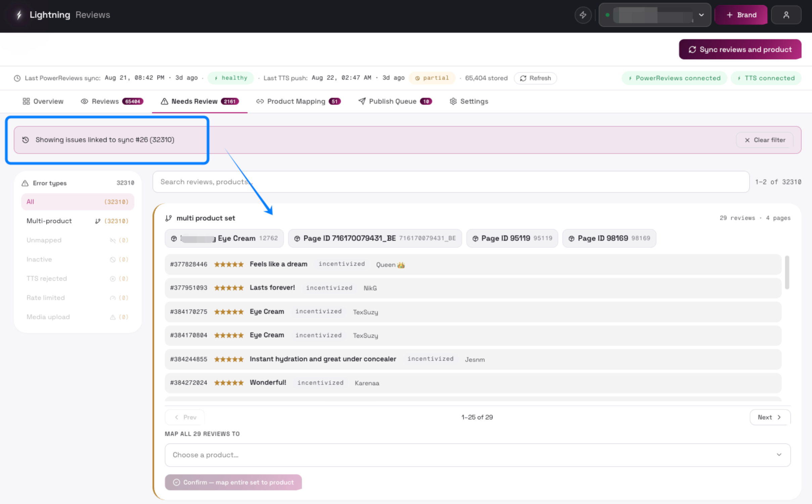Open the user profile icon button

[x=786, y=15]
